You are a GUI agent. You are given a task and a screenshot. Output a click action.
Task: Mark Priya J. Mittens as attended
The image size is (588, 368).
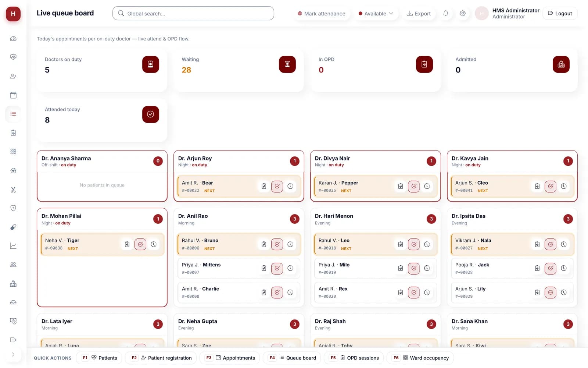pyautogui.click(x=277, y=268)
